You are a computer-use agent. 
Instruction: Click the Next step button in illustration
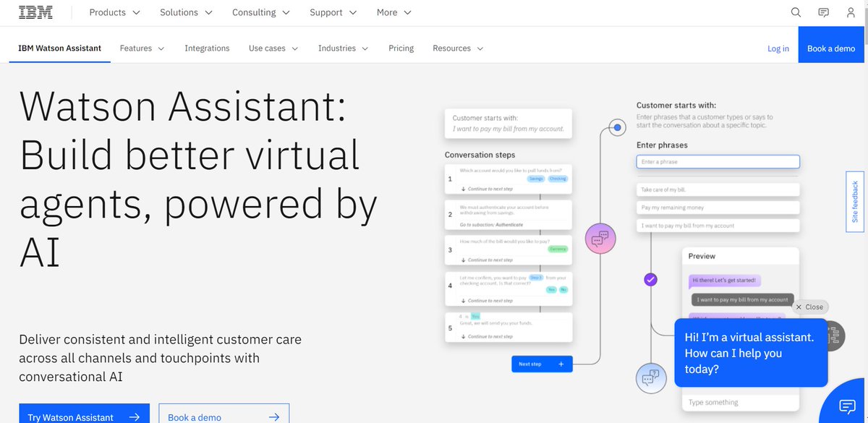(x=542, y=364)
